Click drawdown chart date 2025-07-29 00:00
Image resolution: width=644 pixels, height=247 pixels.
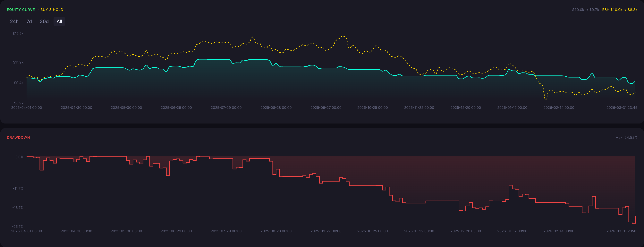[226, 231]
